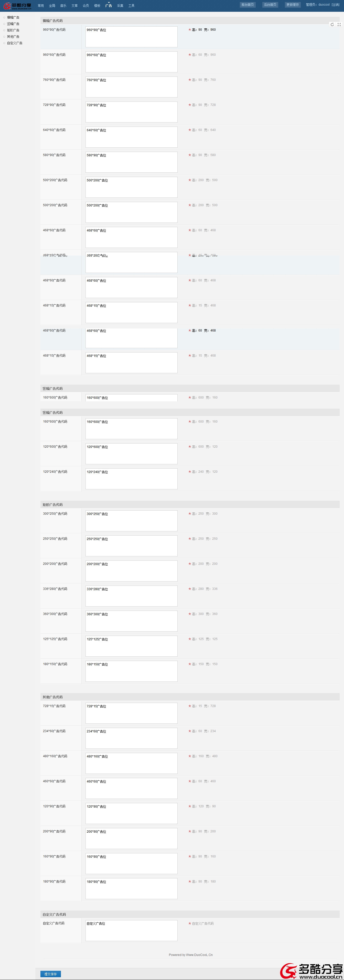This screenshot has width=344, height=980.
Task: Click the 注销 logout link
Action: (x=336, y=5)
